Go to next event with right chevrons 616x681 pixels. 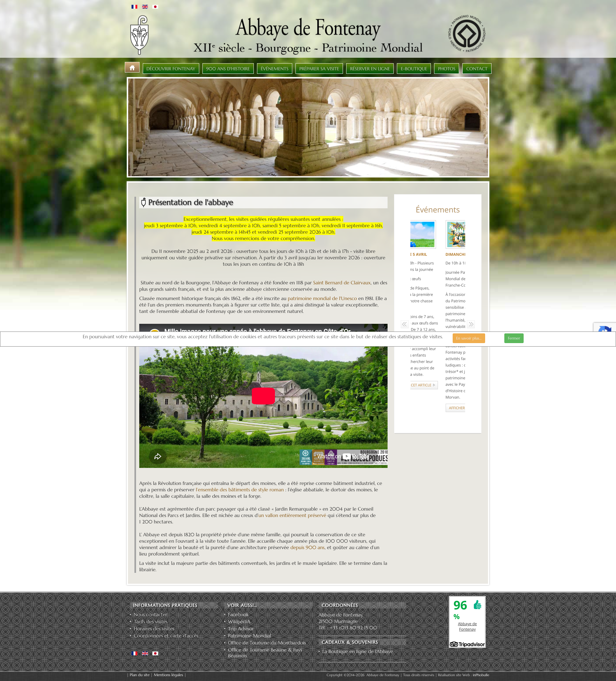point(471,324)
